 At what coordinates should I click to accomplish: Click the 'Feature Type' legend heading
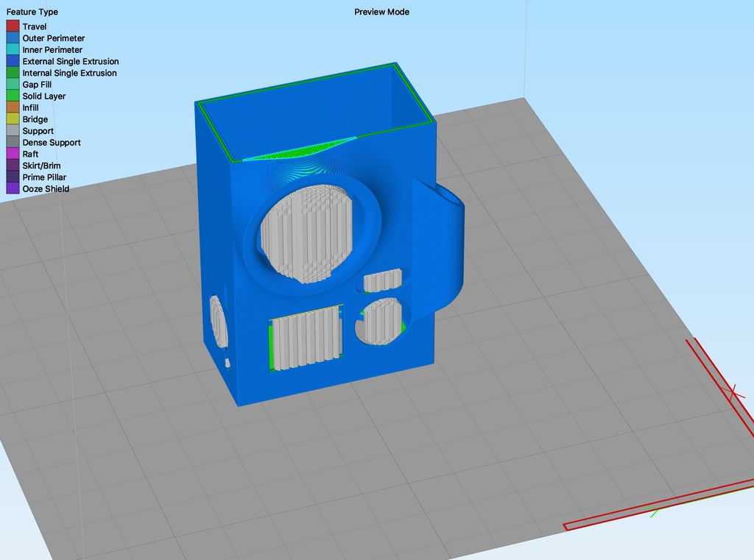(x=32, y=12)
